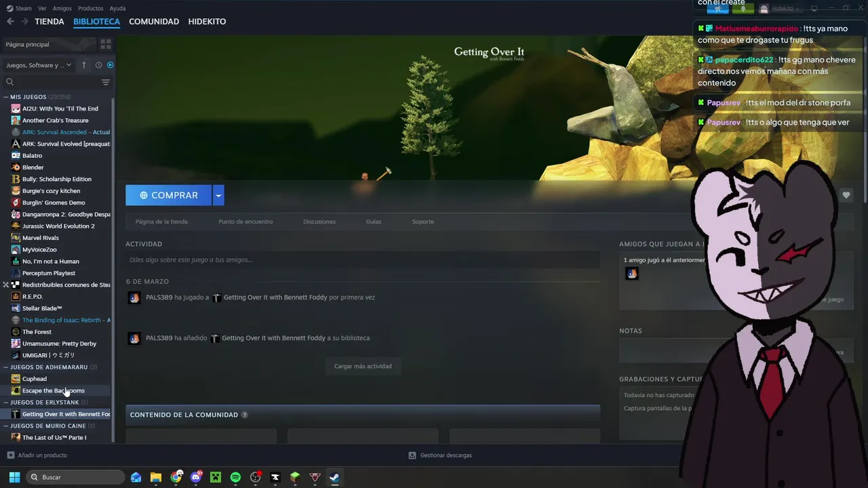Toggle the ready-to-play filter icon
This screenshot has width=868, height=488.
click(x=110, y=65)
